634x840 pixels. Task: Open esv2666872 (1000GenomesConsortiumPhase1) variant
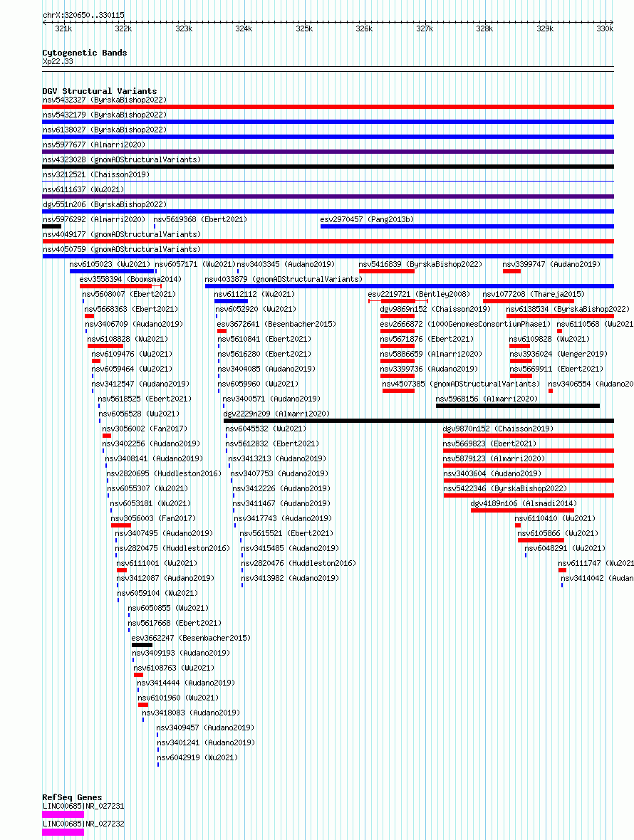click(465, 325)
